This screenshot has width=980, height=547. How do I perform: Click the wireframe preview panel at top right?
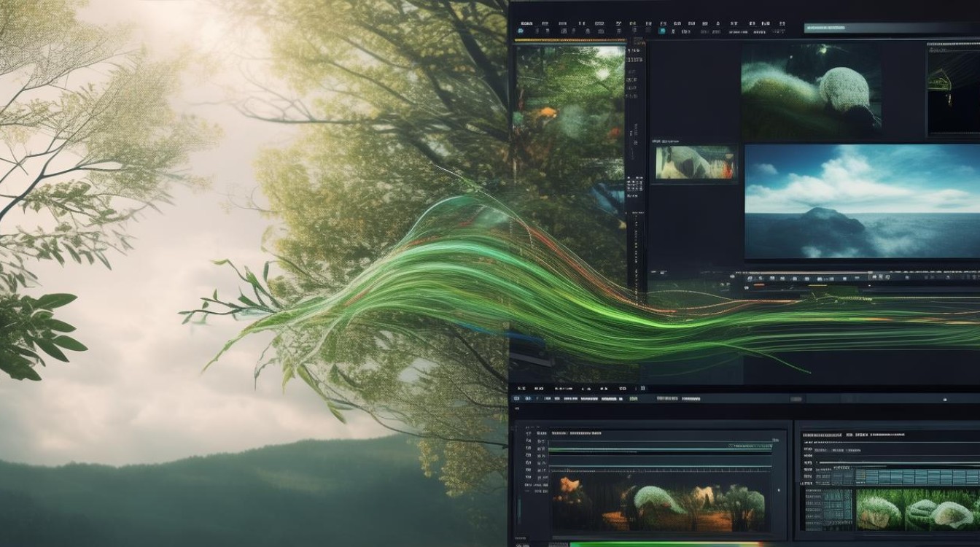pos(953,90)
